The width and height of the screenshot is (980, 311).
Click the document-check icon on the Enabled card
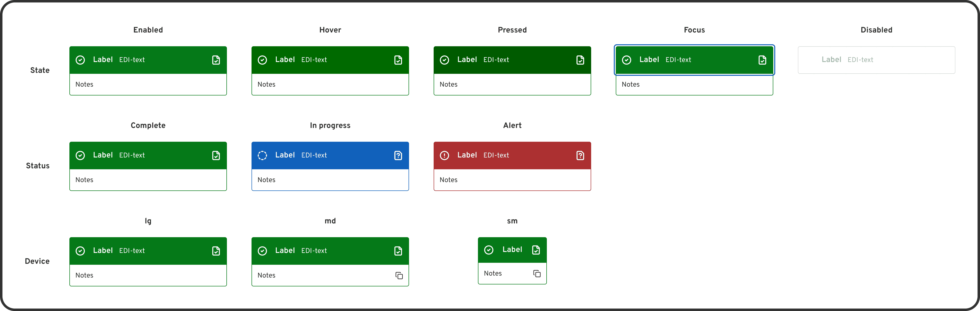click(x=216, y=60)
